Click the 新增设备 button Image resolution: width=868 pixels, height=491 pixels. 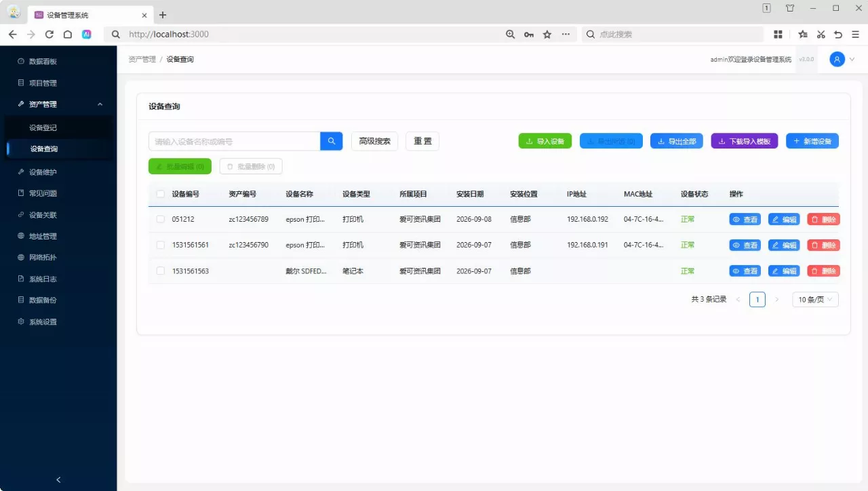pos(812,141)
